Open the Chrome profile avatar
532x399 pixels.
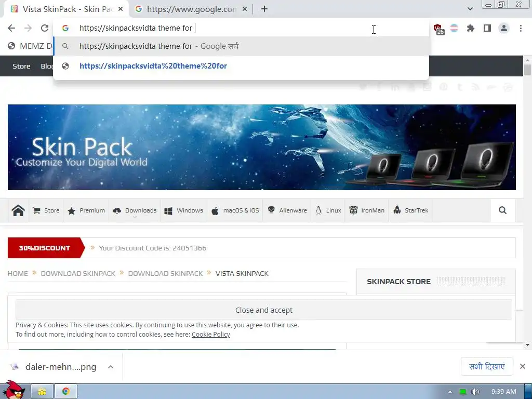[504, 28]
